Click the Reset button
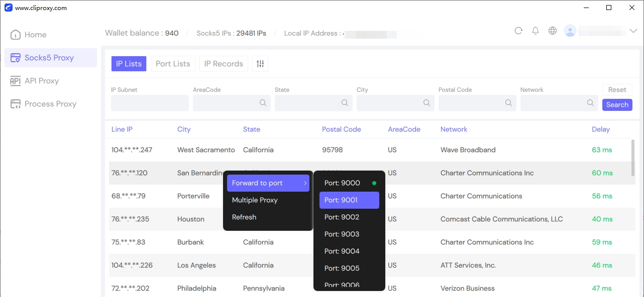The width and height of the screenshot is (644, 297). pos(617,90)
